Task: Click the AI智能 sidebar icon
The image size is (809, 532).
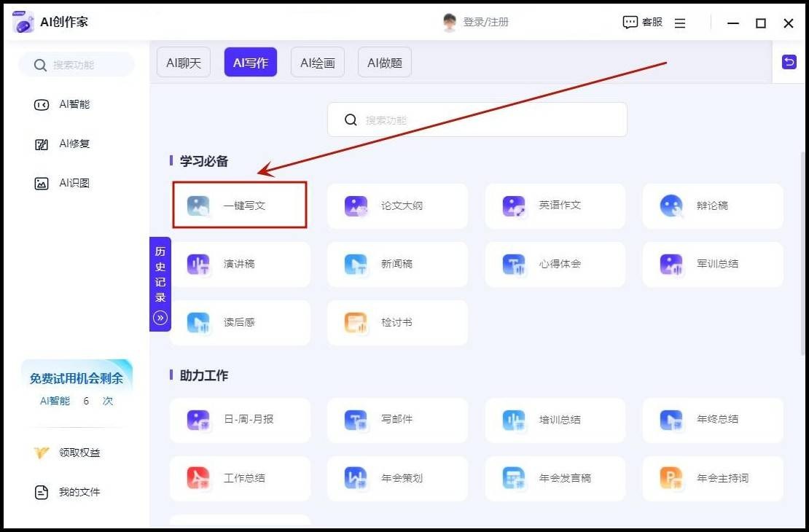Action: 42,105
